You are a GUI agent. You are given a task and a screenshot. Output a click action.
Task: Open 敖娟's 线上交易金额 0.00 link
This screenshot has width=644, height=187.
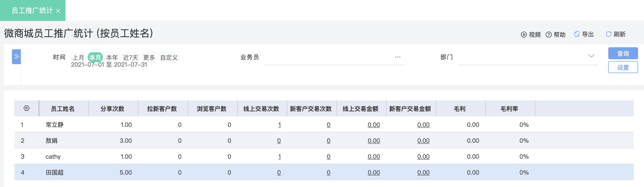click(374, 141)
